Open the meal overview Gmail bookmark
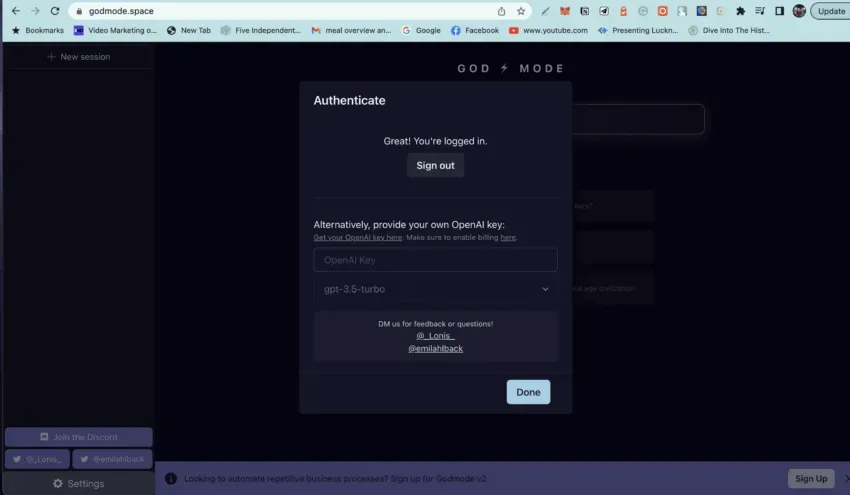Image resolution: width=850 pixels, height=495 pixels. pos(351,30)
